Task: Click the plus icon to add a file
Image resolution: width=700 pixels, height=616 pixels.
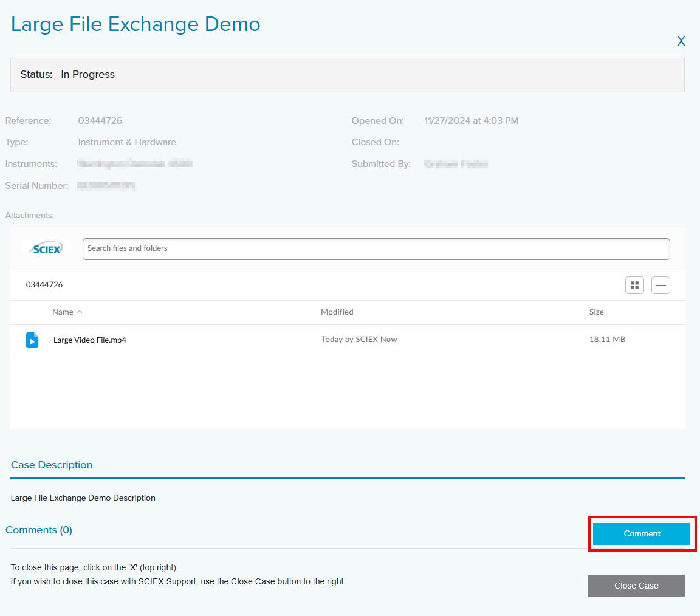Action: (661, 285)
